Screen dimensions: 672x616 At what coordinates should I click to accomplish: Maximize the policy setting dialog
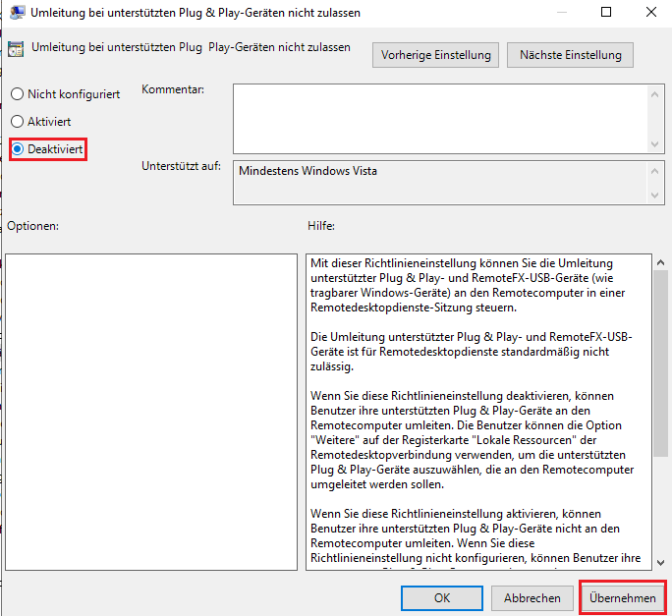click(605, 13)
